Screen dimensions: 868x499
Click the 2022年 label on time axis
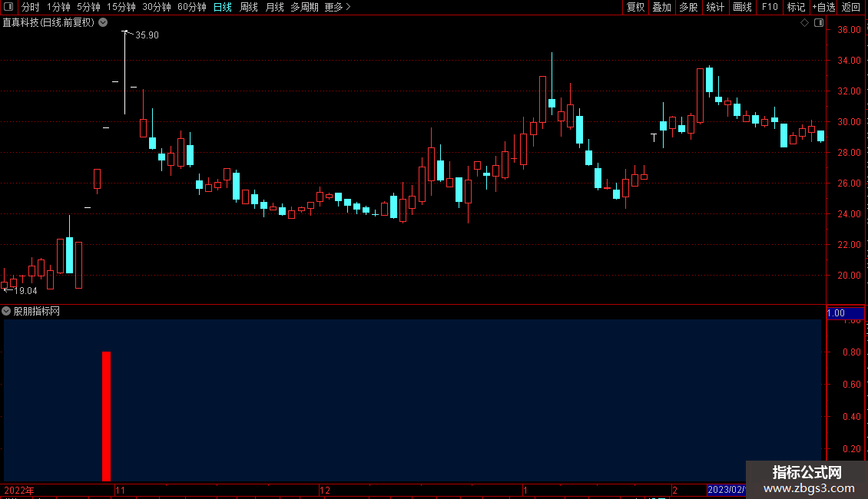coord(19,490)
